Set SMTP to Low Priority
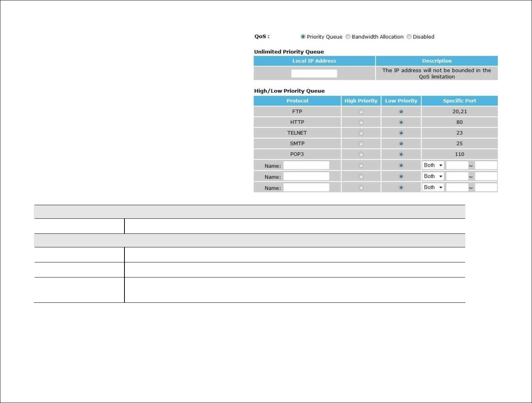The image size is (532, 403). 401,144
